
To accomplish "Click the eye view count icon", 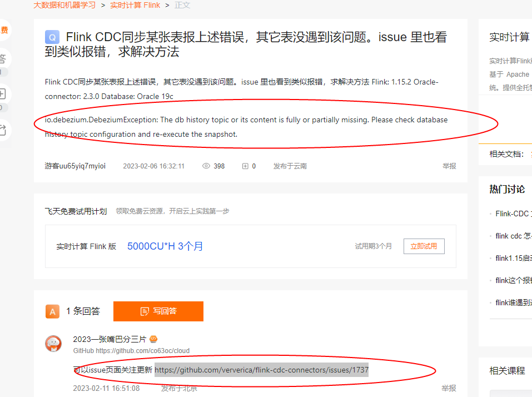I will pyautogui.click(x=206, y=166).
